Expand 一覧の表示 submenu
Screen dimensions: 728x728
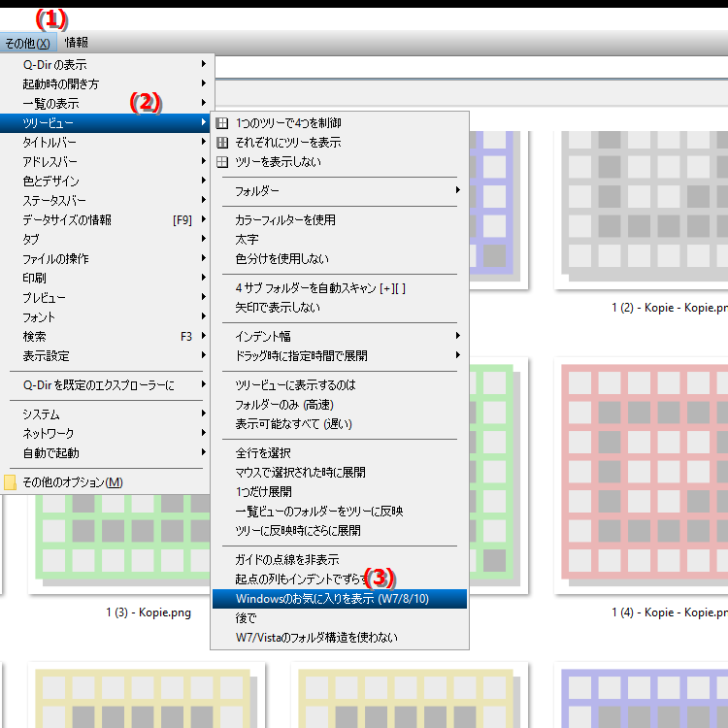pyautogui.click(x=106, y=103)
